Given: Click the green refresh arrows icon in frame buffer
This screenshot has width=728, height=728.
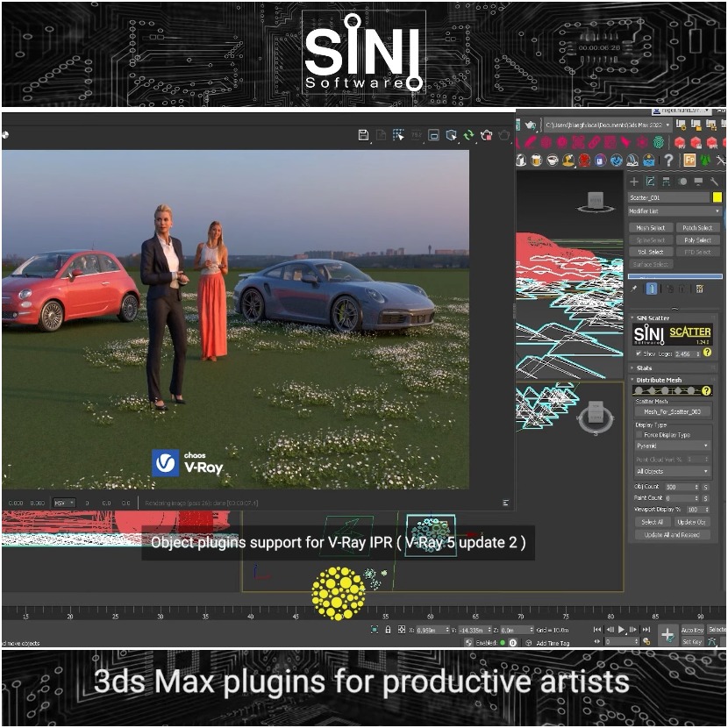Looking at the screenshot, I should point(469,135).
